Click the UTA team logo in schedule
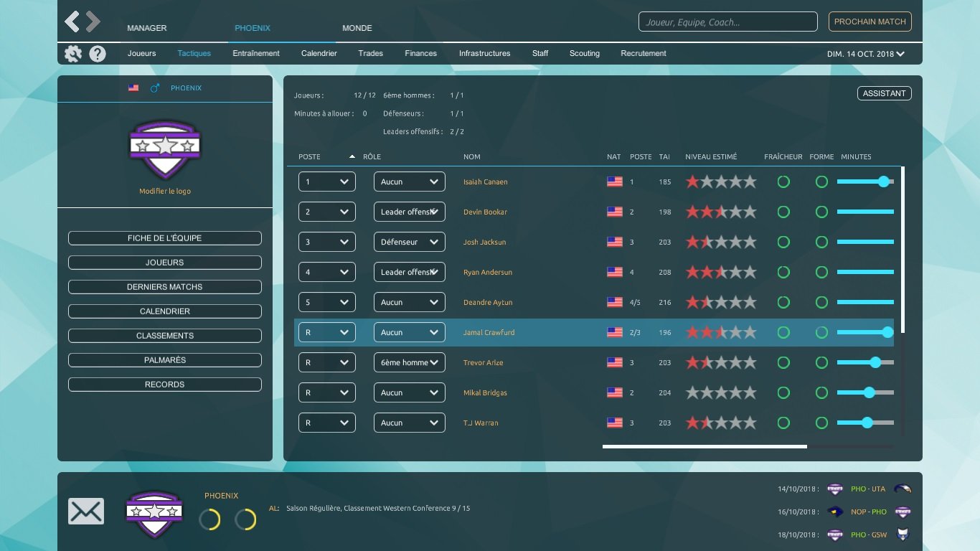This screenshot has height=551, width=980. [903, 489]
